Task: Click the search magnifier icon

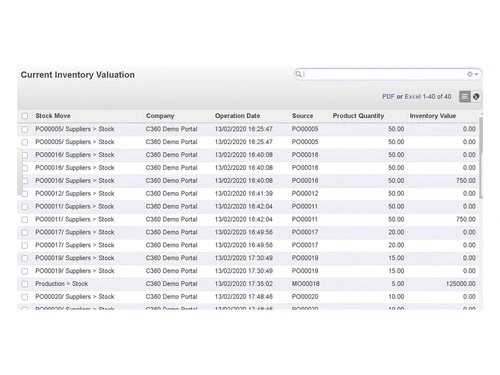Action: click(298, 74)
